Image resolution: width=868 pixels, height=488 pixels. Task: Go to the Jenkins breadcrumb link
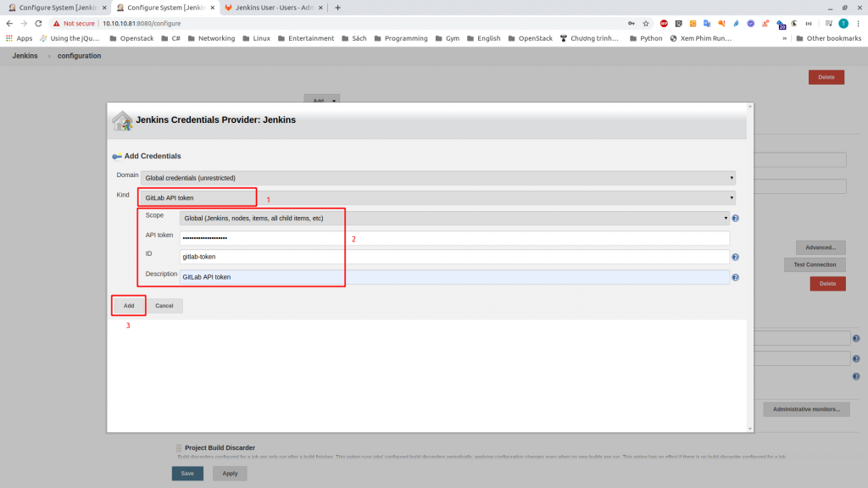[x=25, y=56]
